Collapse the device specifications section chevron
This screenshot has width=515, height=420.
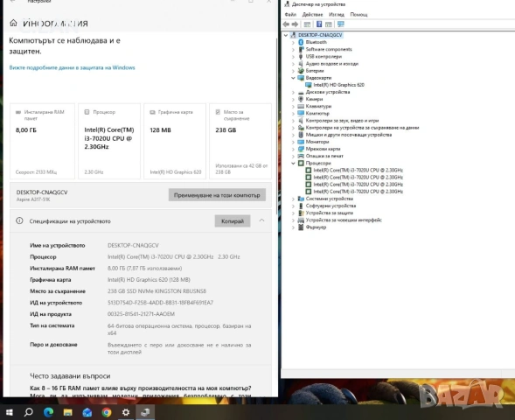261,220
